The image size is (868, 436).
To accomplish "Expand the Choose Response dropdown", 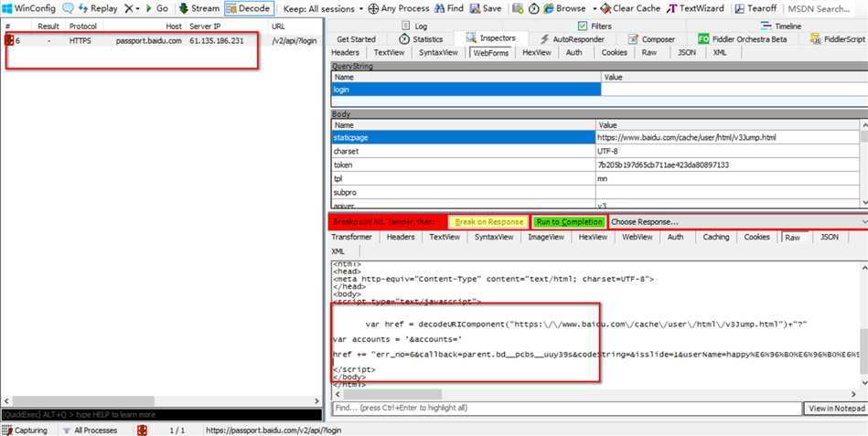I will 737,222.
